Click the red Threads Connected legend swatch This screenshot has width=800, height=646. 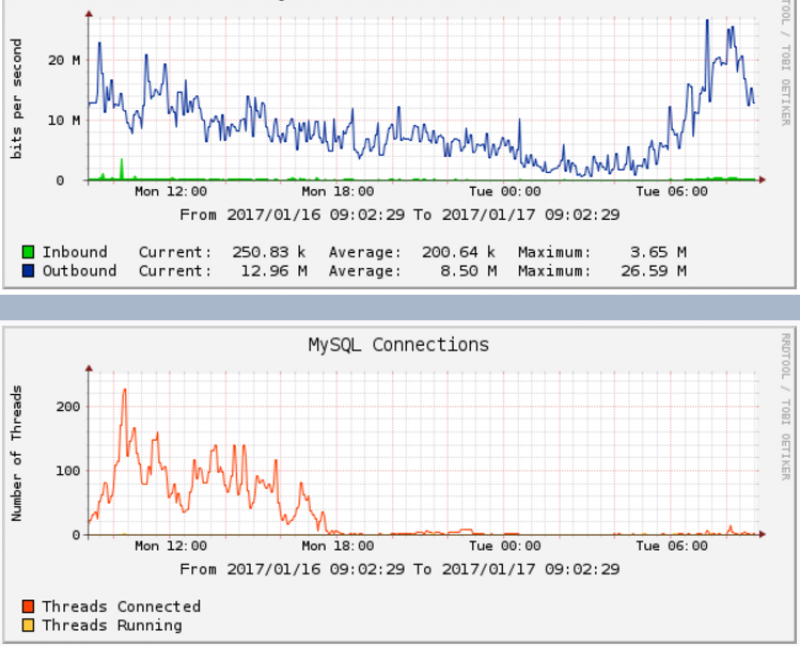pyautogui.click(x=28, y=606)
